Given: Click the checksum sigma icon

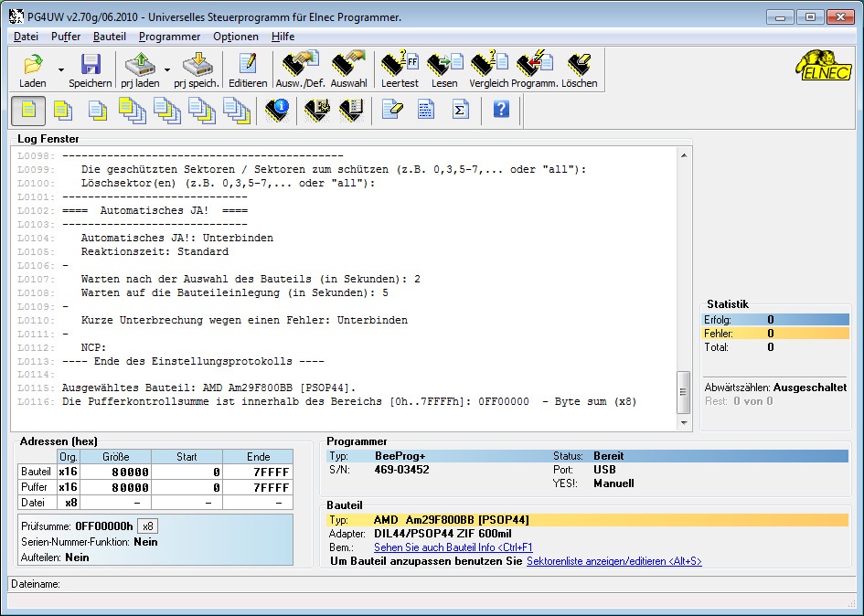Looking at the screenshot, I should (460, 109).
